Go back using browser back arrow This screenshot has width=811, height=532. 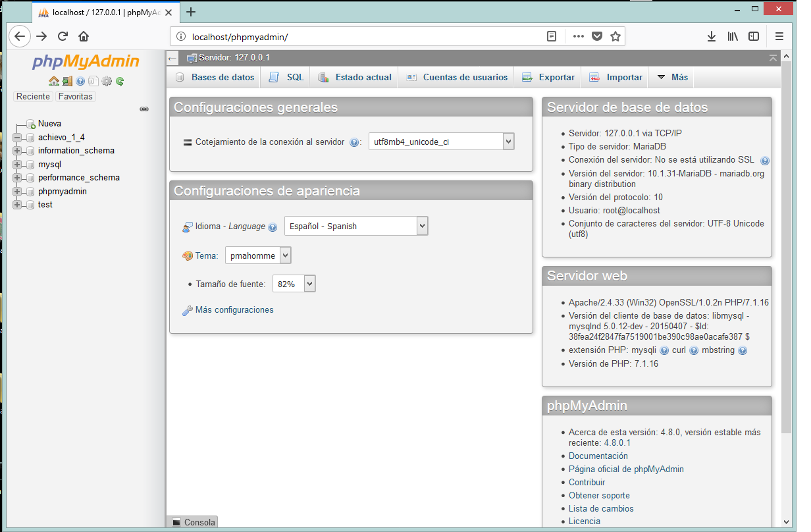[20, 37]
